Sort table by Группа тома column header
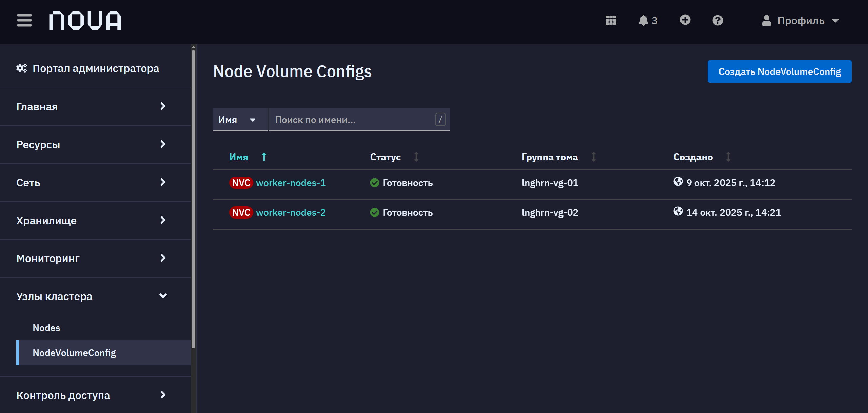The width and height of the screenshot is (868, 413). (x=550, y=157)
